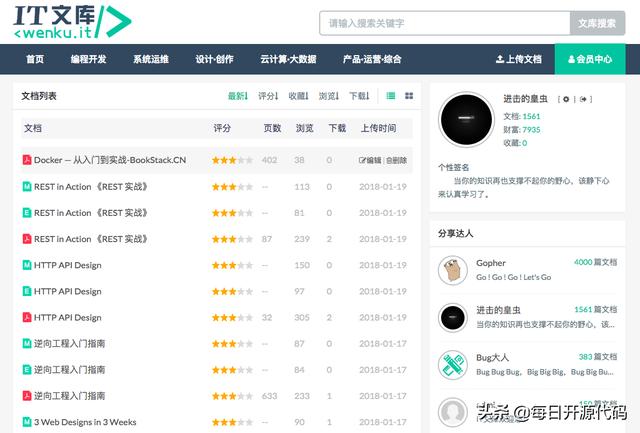This screenshot has width=640, height=433.
Task: Click EPUB icon of 逆向工程入门指南 row
Action: (x=27, y=370)
